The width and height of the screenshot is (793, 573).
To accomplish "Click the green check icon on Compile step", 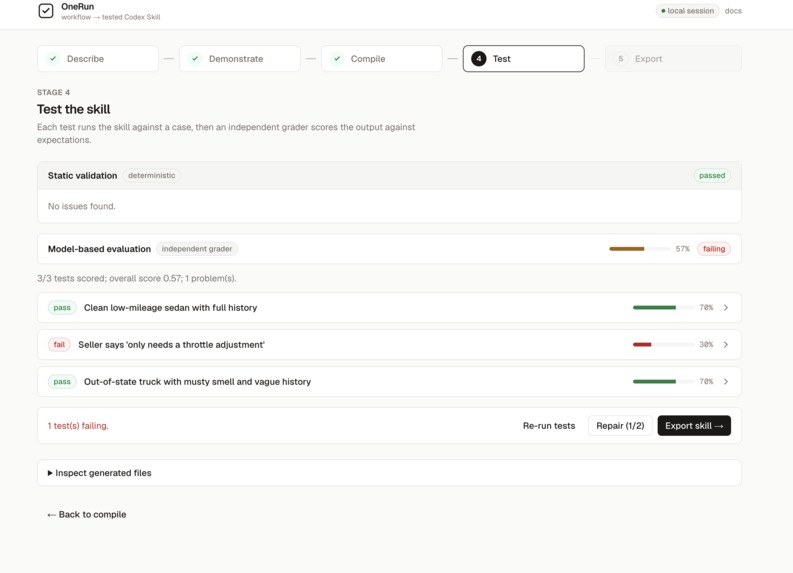I will (337, 59).
